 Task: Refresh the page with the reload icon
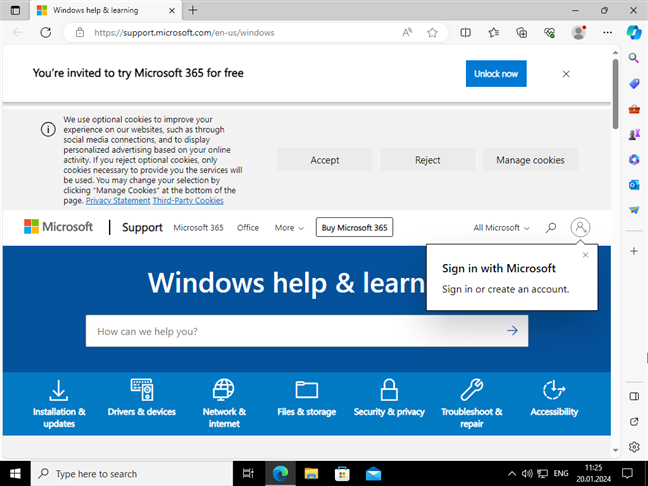(x=46, y=33)
